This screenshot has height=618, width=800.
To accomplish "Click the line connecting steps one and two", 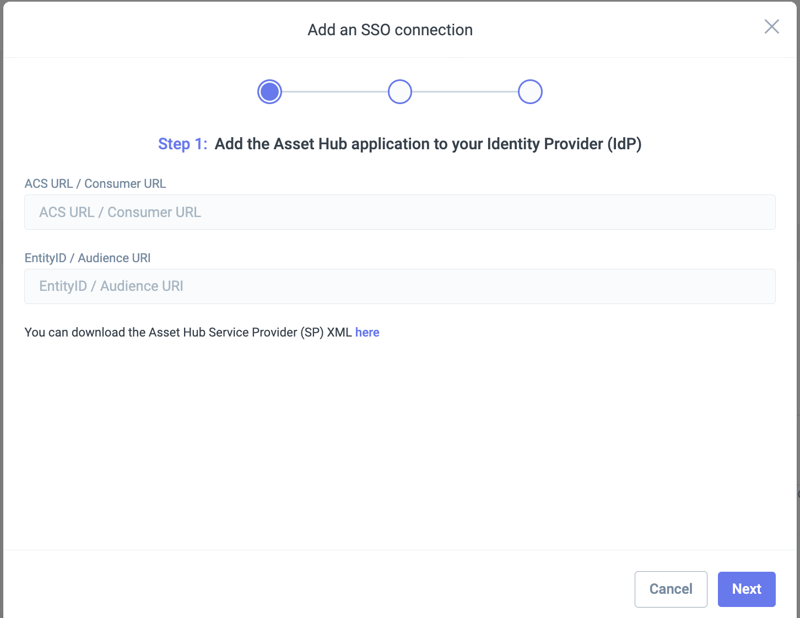I will coord(334,92).
